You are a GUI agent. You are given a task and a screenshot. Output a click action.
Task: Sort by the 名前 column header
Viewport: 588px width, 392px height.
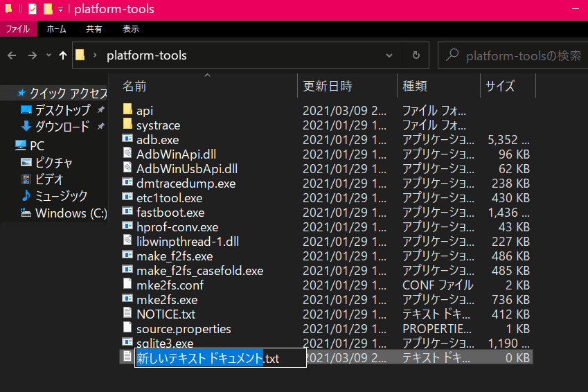click(134, 87)
